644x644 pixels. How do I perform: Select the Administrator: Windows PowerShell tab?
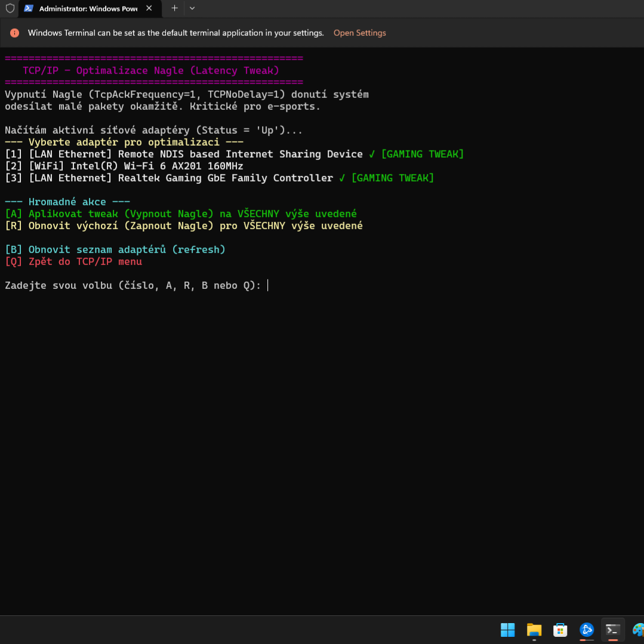(84, 8)
